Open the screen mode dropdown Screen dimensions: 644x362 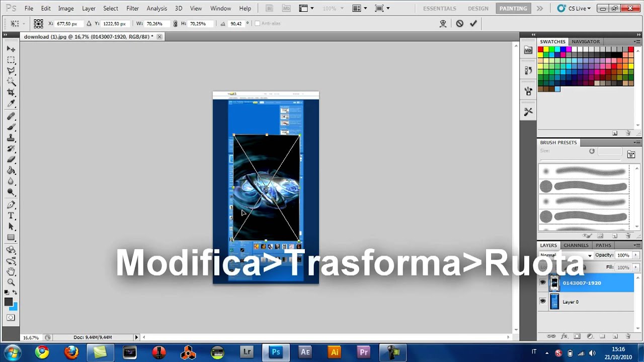pos(382,9)
